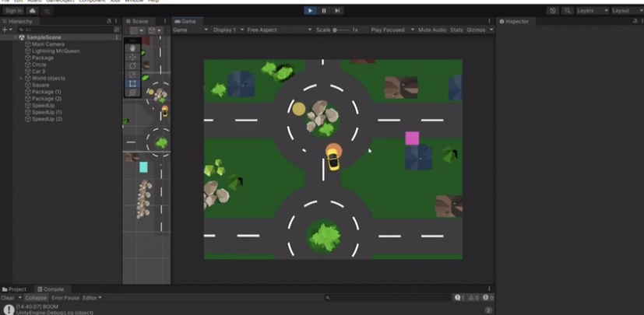The width and height of the screenshot is (644, 315).
Task: Select the Hand view tool
Action: (132, 48)
